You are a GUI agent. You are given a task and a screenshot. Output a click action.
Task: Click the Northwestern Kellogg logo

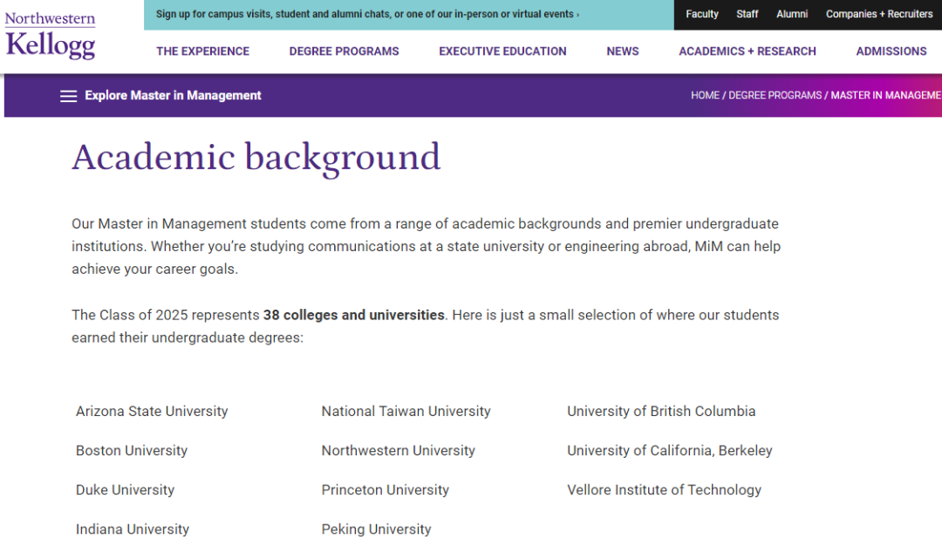pyautogui.click(x=50, y=37)
